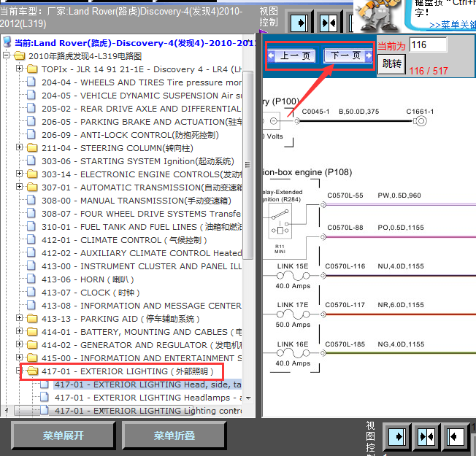Click the open folder icon of 417-01 EXTERIOR LIGHTING
Screen dimensions: 476x456
point(32,371)
